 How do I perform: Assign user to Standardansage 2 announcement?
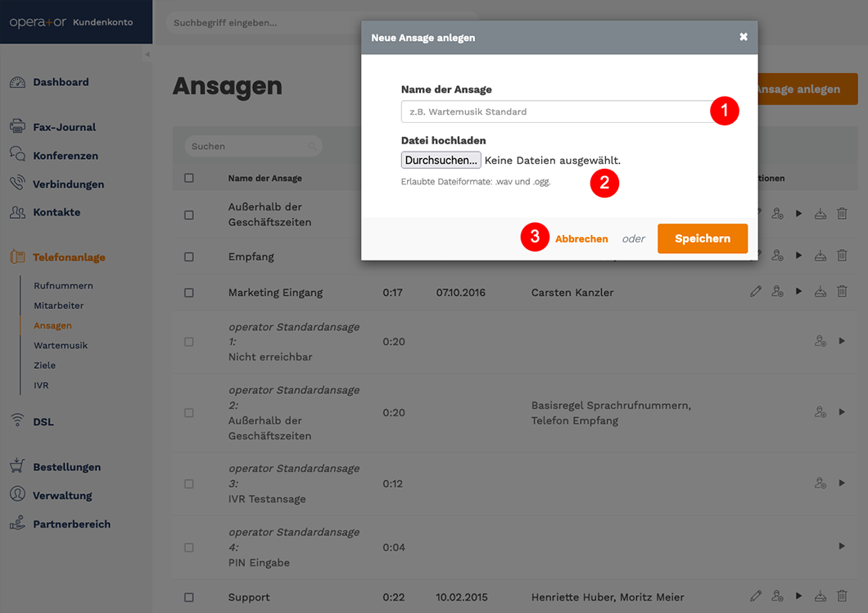point(821,411)
